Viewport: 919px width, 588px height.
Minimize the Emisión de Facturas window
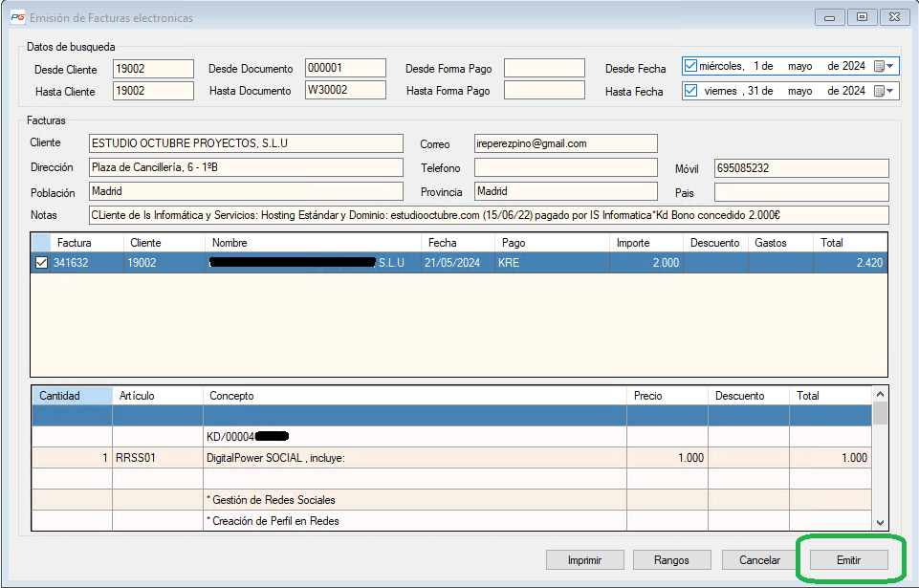(829, 17)
